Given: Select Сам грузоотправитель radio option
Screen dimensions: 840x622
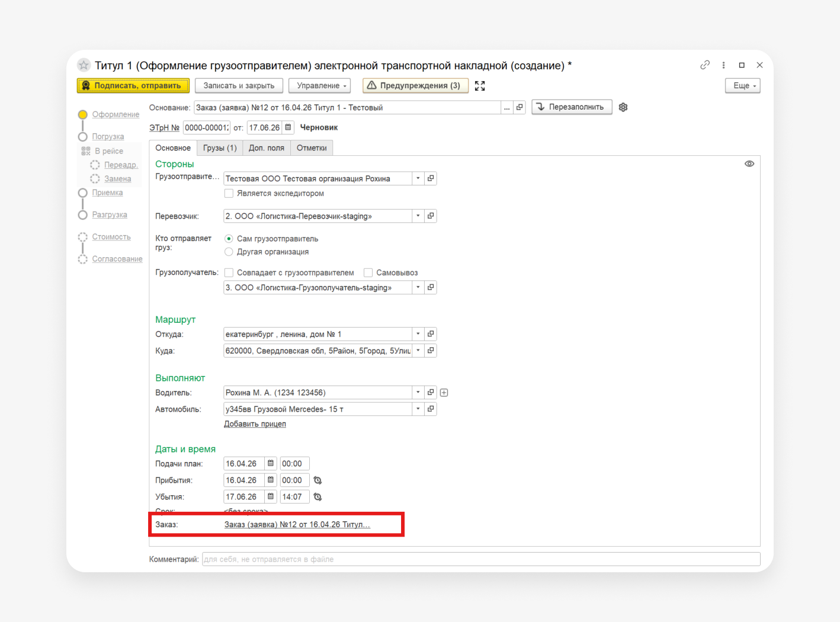Looking at the screenshot, I should (x=229, y=239).
